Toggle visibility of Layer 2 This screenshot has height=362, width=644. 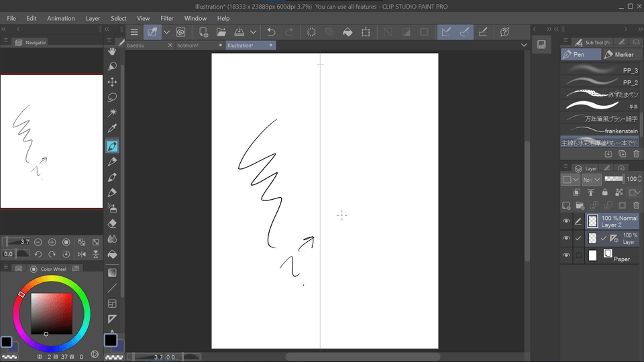[x=566, y=221]
